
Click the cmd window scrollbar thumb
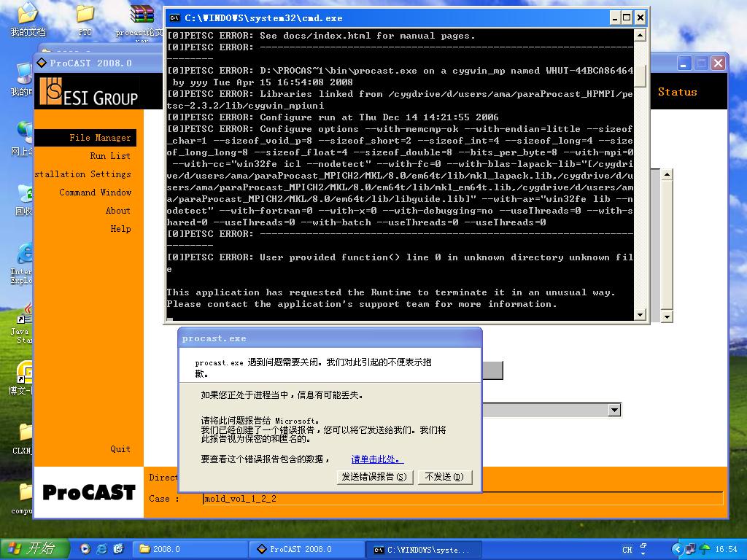pyautogui.click(x=640, y=76)
